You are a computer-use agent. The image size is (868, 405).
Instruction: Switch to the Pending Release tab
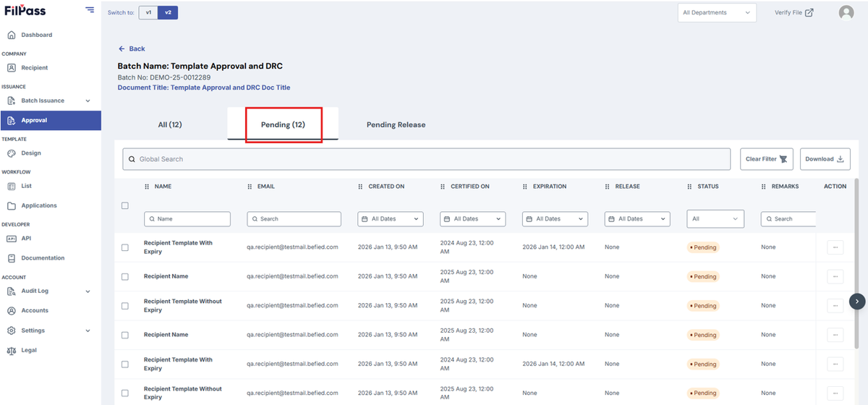point(396,124)
